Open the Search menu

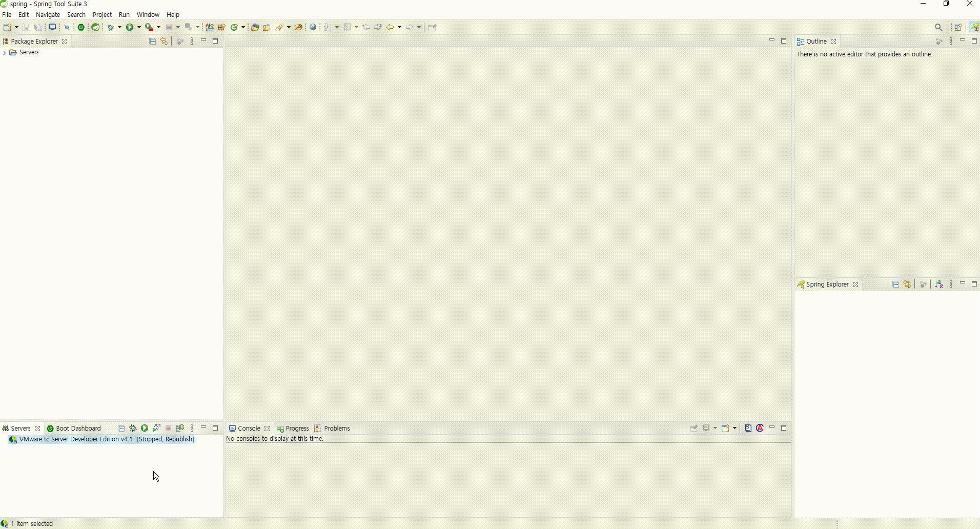pos(76,15)
